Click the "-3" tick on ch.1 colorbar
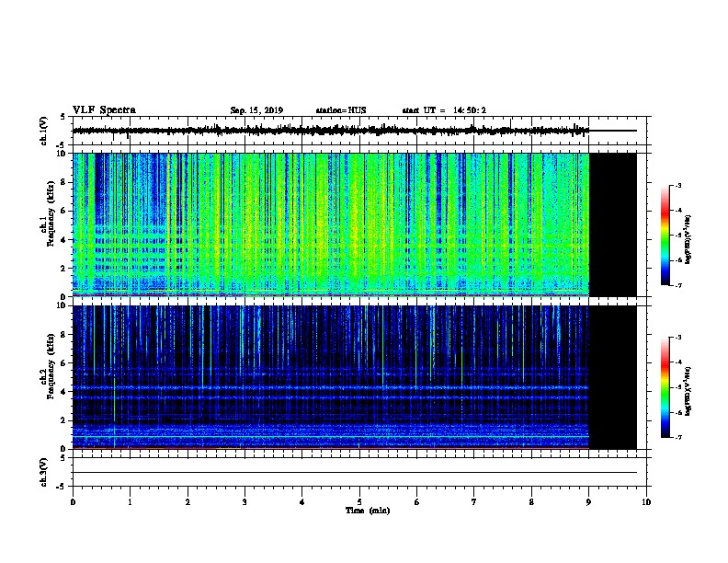This screenshot has width=728, height=563. [677, 186]
